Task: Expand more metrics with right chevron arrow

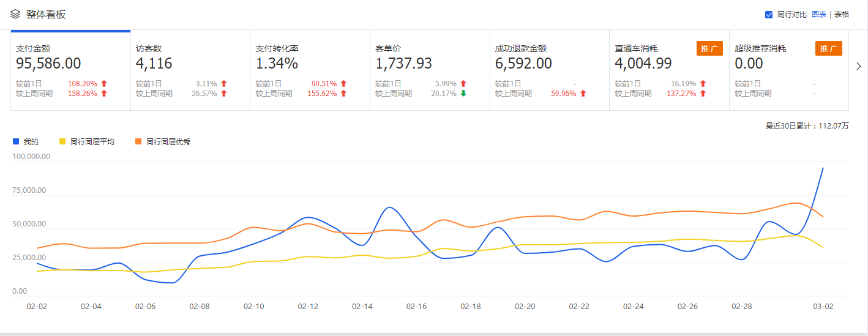Action: [858, 66]
